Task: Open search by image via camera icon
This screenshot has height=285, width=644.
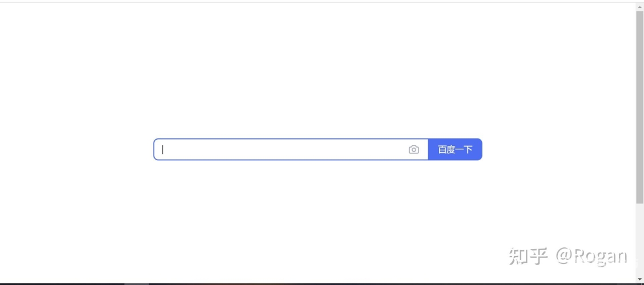Action: tap(414, 149)
